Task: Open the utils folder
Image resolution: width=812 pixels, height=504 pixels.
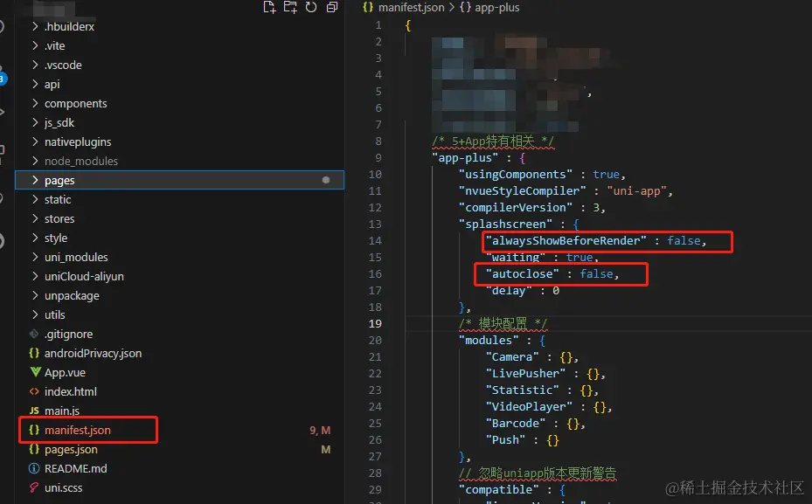Action: 179,314
